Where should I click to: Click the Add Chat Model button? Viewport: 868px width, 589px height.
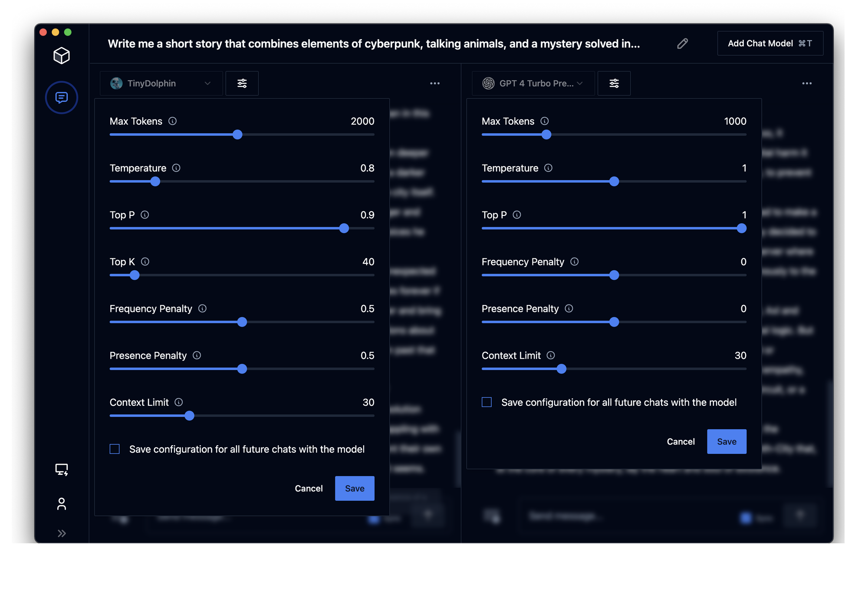[x=770, y=43]
